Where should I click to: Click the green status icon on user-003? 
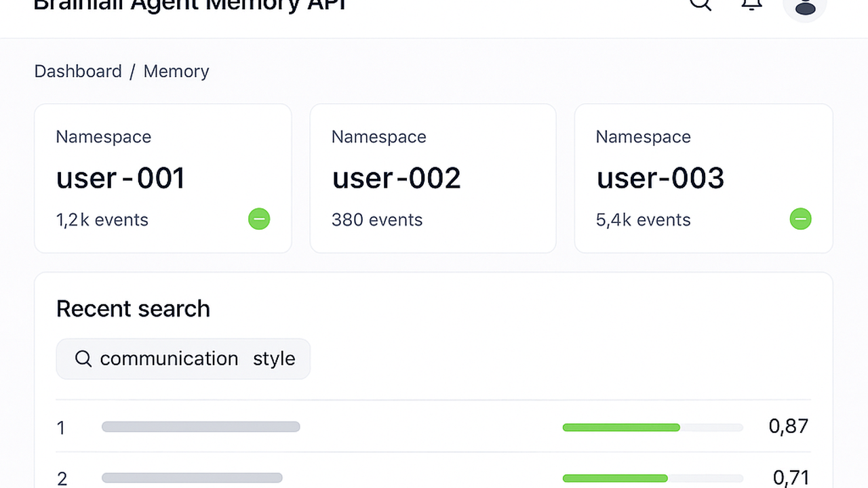click(801, 219)
